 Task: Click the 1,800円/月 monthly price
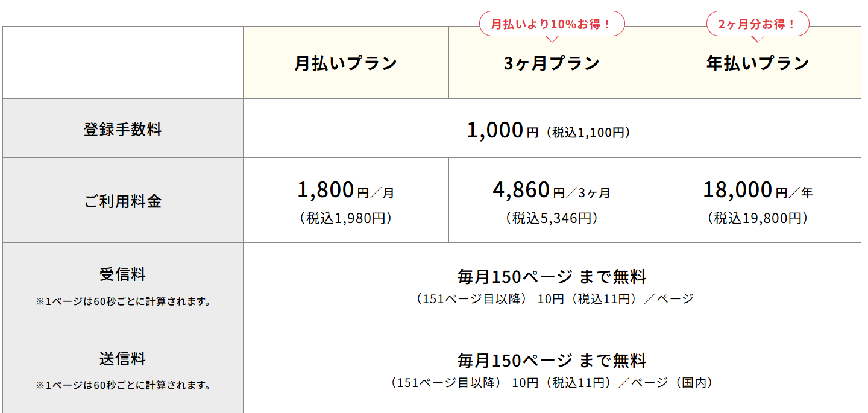[345, 191]
